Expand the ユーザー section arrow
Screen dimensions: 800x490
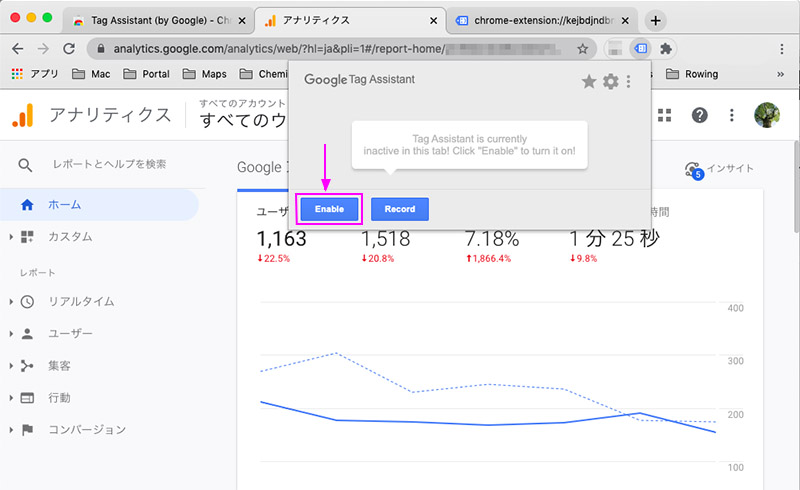coord(11,334)
